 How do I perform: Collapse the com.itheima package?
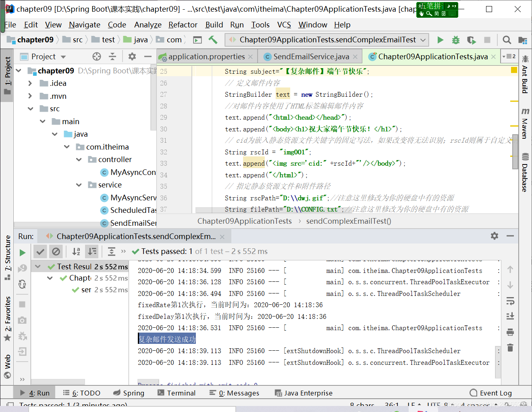(67, 147)
